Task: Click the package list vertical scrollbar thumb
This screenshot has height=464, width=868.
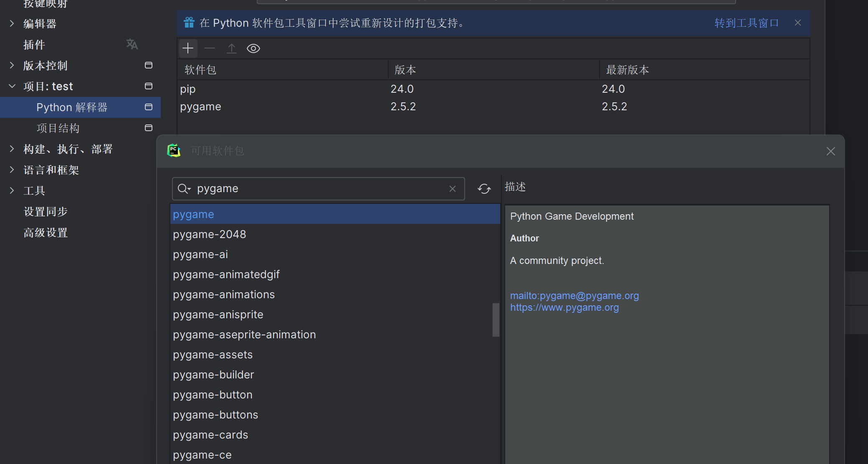Action: click(496, 319)
